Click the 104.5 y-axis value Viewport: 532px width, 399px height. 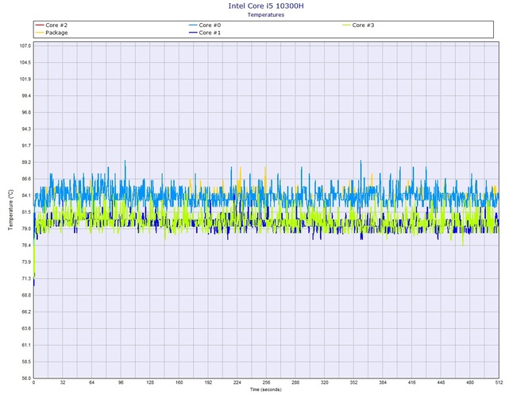click(25, 63)
